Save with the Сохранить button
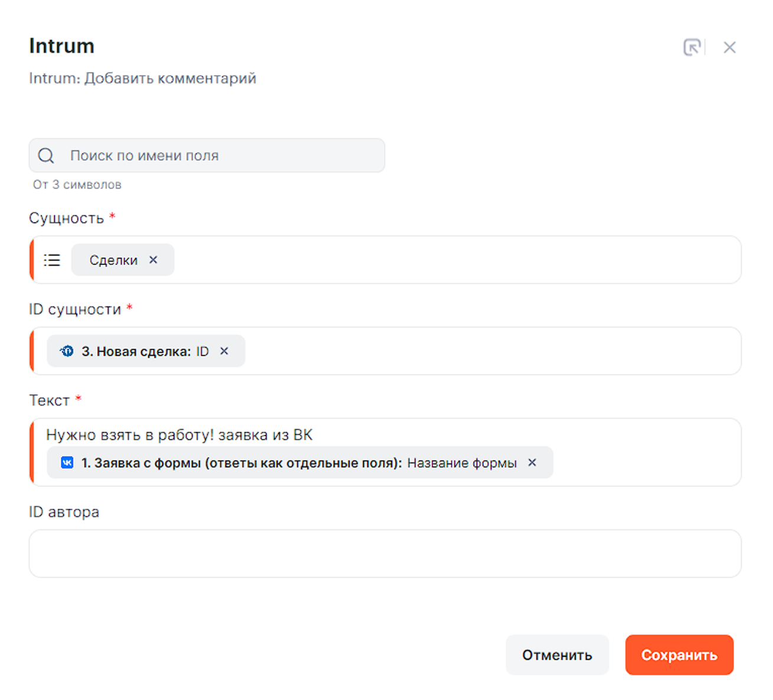Screen dimensions: 773x700 click(679, 655)
